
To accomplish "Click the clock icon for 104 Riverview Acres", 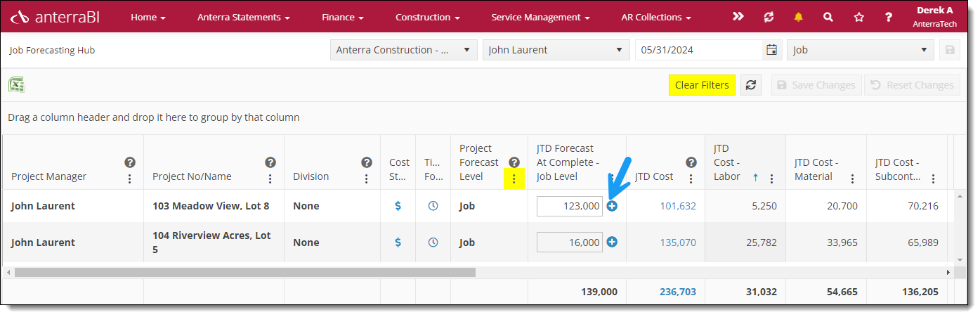I will click(x=433, y=242).
